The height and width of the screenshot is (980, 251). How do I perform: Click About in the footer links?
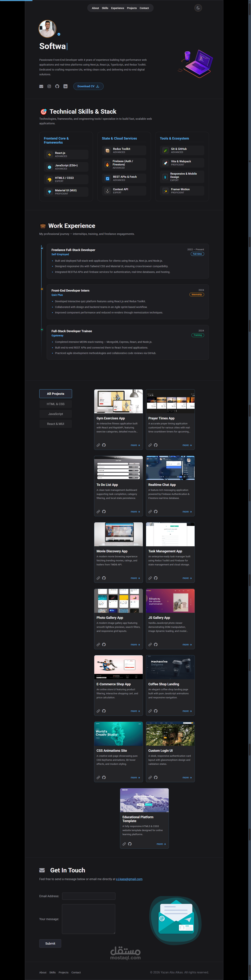(x=43, y=972)
